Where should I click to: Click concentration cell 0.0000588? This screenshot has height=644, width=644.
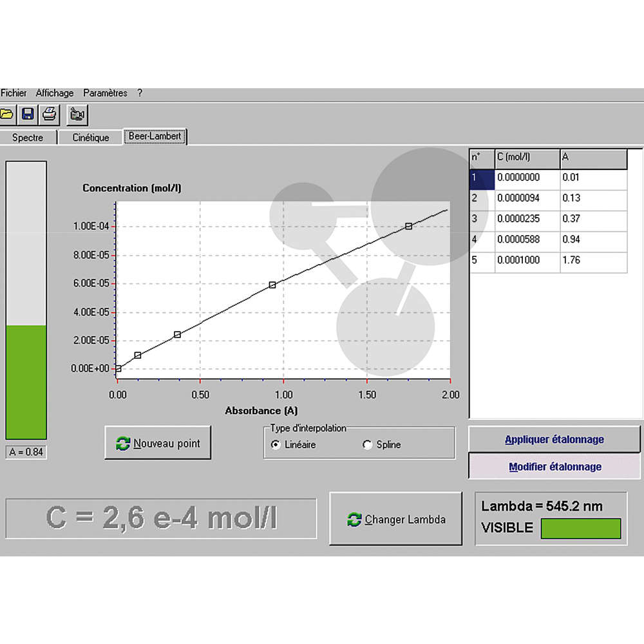(x=527, y=241)
